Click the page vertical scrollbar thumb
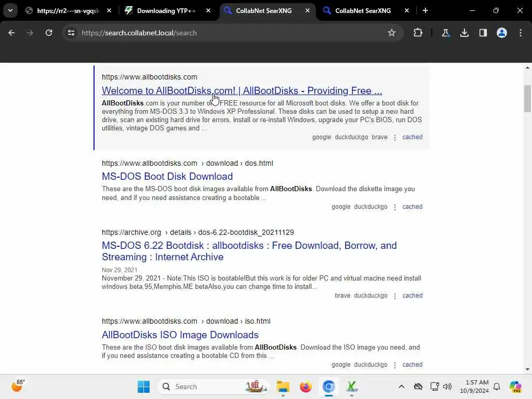This screenshot has height=399, width=532. (x=527, y=98)
